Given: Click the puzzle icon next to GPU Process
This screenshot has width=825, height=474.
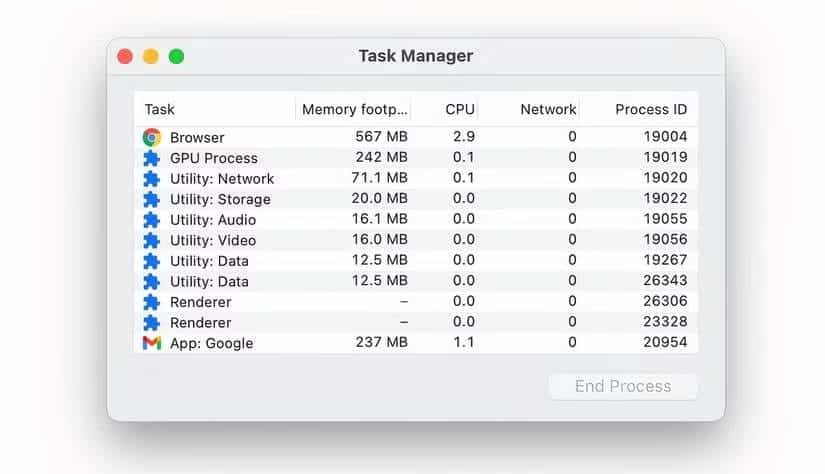Looking at the screenshot, I should (x=152, y=158).
